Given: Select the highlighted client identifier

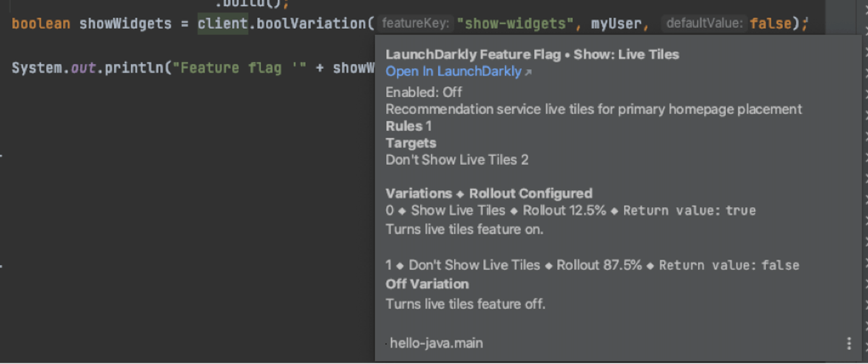Looking at the screenshot, I should click(x=222, y=24).
